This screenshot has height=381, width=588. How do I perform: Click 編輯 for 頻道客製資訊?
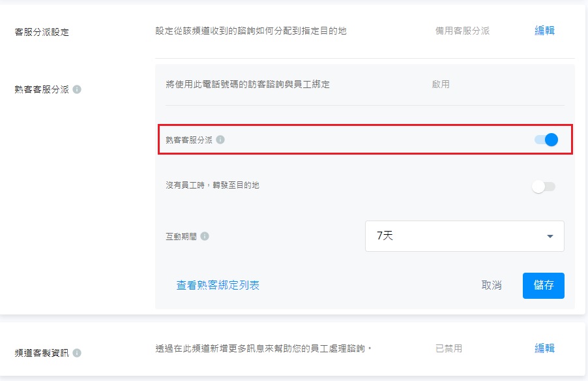[x=544, y=348]
